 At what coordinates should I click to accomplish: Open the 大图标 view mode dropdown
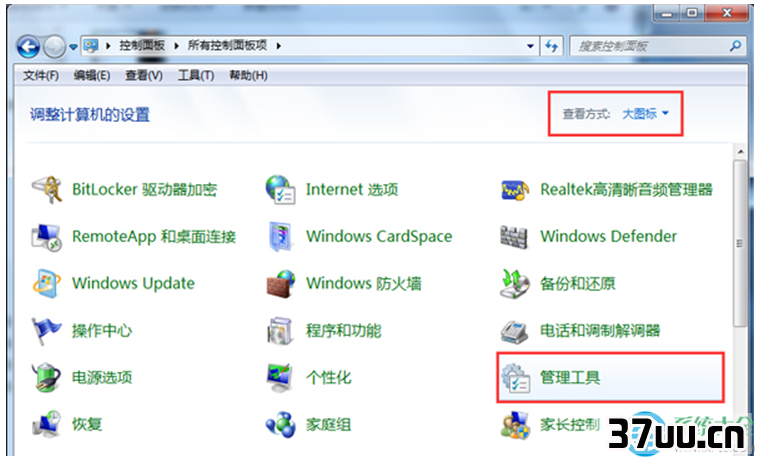[645, 114]
